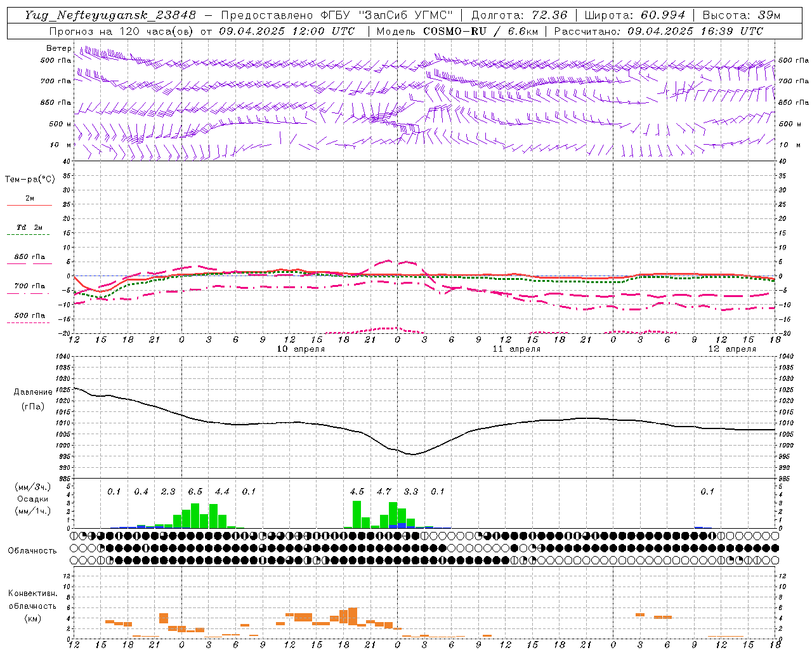Click the 4.5 precipitation total value
The width and height of the screenshot is (812, 650).
(357, 492)
